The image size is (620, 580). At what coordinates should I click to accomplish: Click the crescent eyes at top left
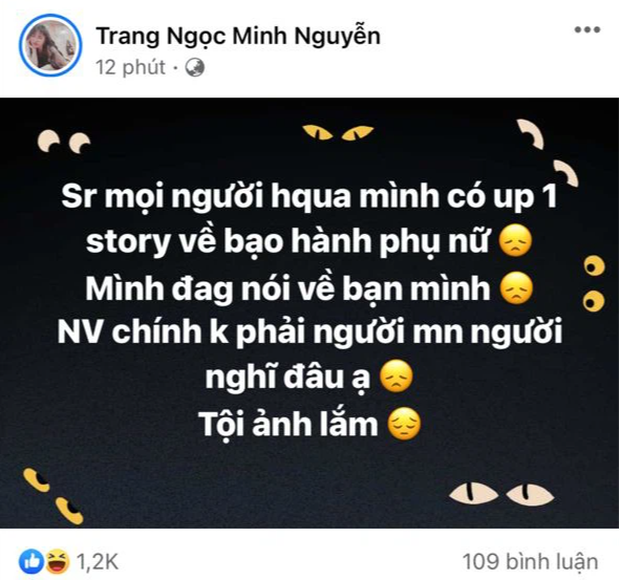[x=64, y=142]
